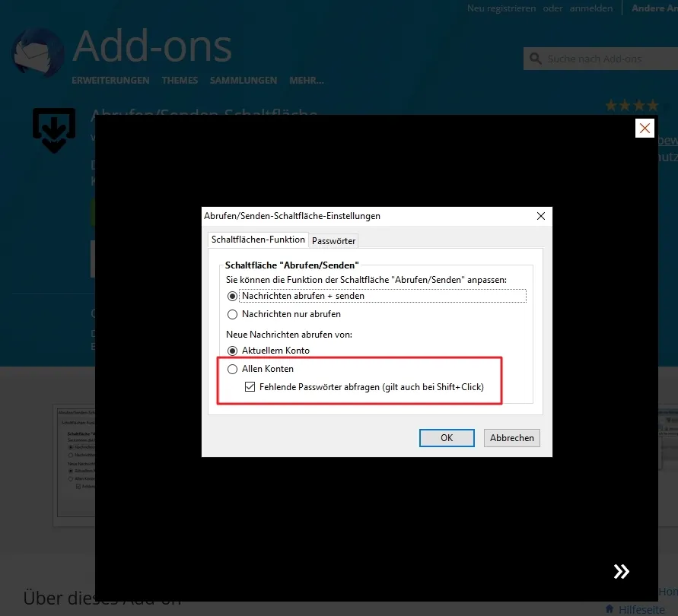Image resolution: width=678 pixels, height=616 pixels.
Task: Open the ERWEITERUNGEN menu item
Action: (x=110, y=81)
